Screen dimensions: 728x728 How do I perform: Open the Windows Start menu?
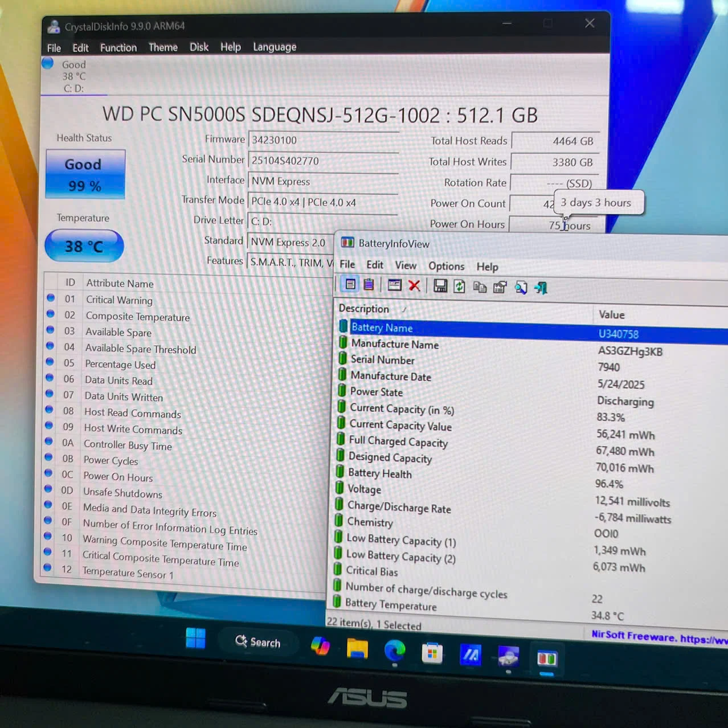(x=195, y=638)
